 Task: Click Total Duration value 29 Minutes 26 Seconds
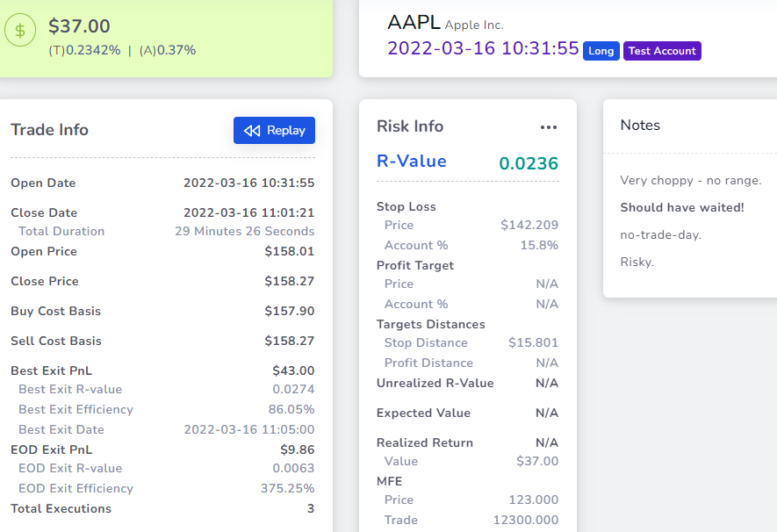click(245, 232)
